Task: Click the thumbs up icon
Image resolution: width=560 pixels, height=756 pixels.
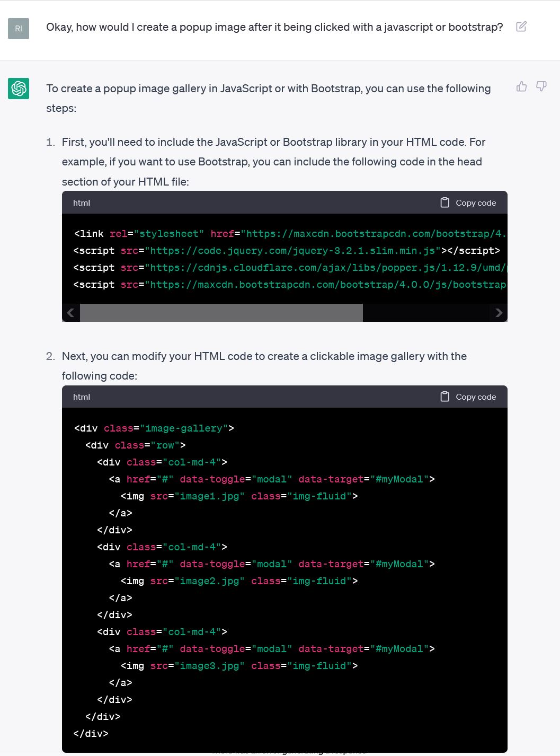Action: point(522,86)
